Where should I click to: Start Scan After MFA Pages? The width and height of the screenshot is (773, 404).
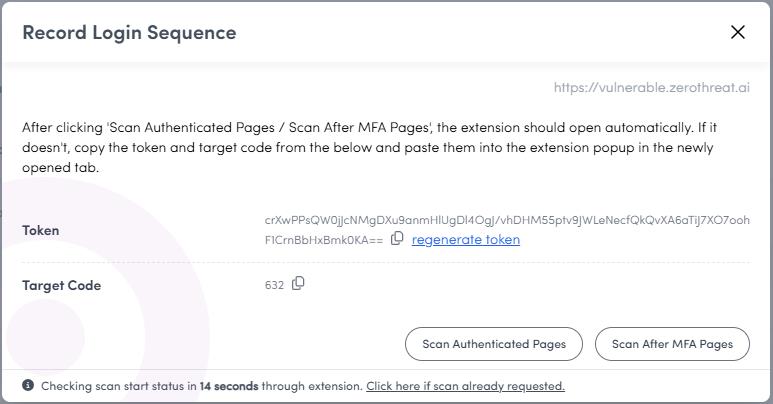672,344
